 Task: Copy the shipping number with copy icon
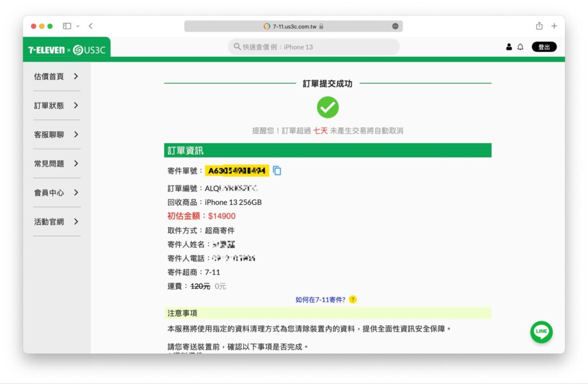[277, 171]
